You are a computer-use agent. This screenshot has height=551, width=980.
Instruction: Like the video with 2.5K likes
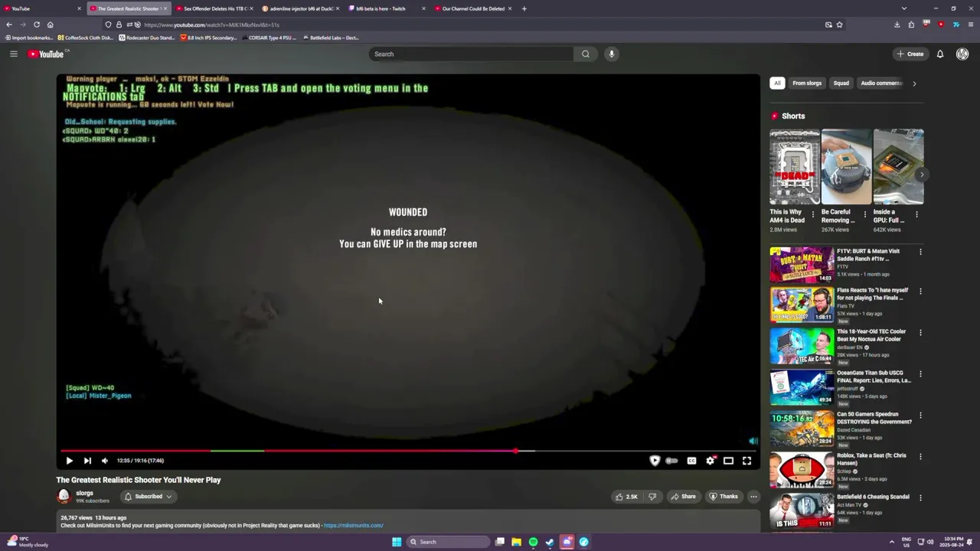pyautogui.click(x=626, y=497)
